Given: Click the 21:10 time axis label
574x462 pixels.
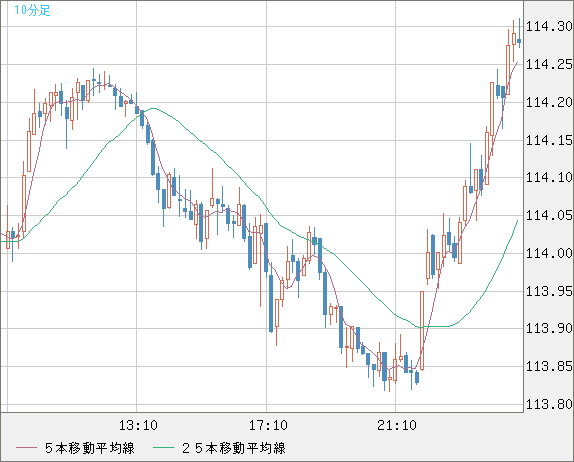Looking at the screenshot, I should click(397, 425).
